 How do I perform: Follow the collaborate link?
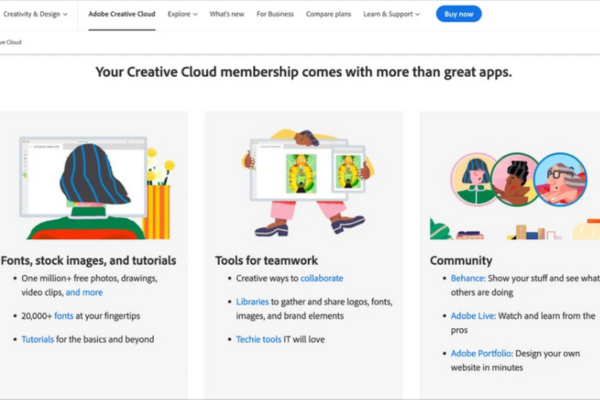(322, 278)
